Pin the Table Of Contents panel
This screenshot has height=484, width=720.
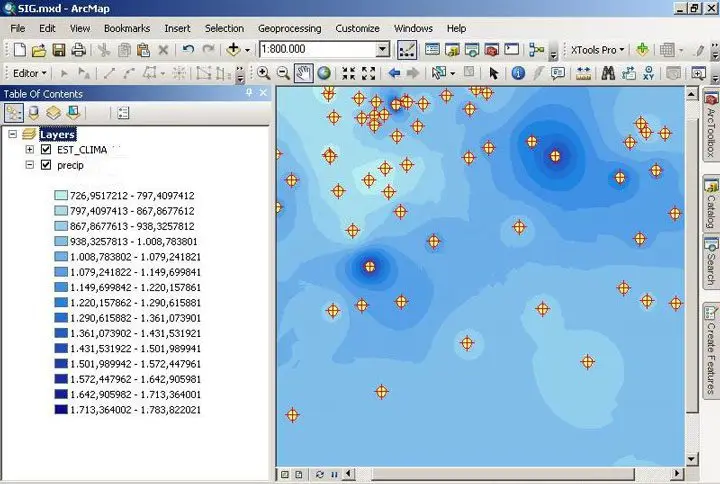click(x=247, y=94)
